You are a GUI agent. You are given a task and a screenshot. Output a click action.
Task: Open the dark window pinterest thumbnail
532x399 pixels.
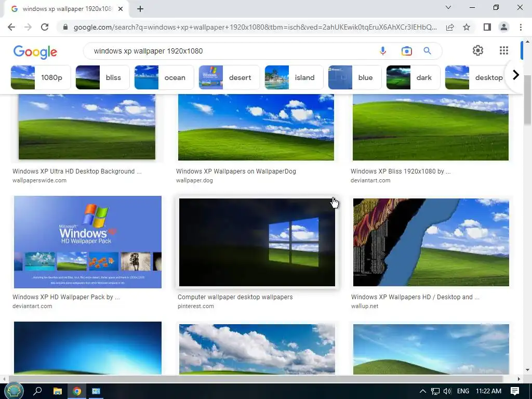(x=257, y=242)
